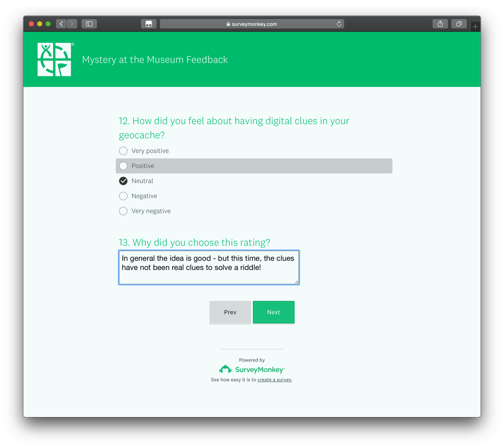Minimize the window with yellow button
504x448 pixels.
(x=40, y=24)
